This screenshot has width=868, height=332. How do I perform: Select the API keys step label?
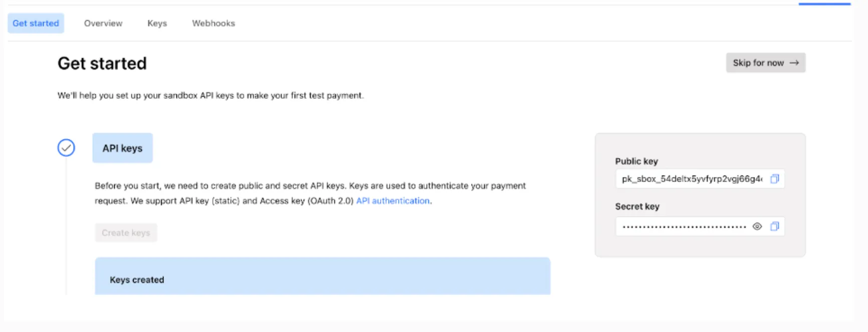[x=122, y=148]
